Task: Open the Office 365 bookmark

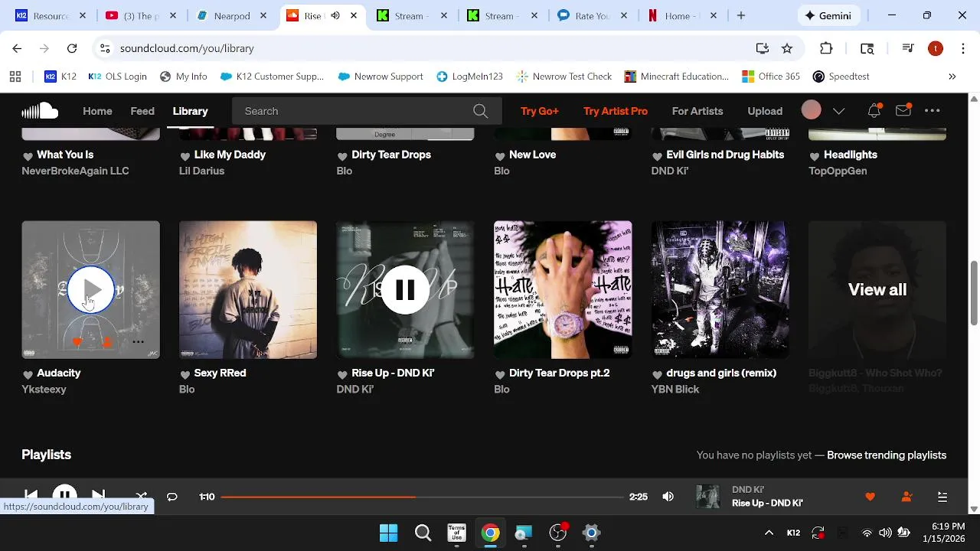Action: (x=771, y=77)
